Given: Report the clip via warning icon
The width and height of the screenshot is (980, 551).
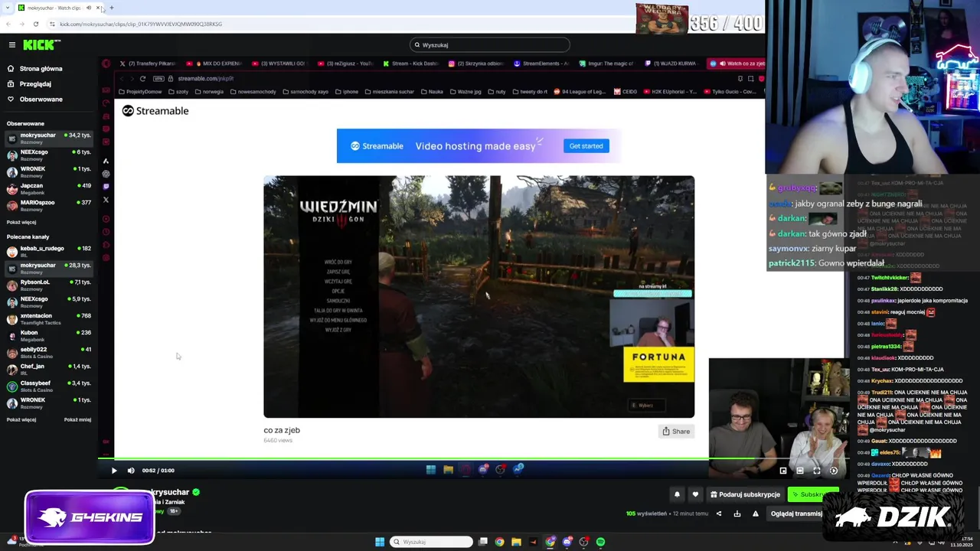Looking at the screenshot, I should 756,514.
